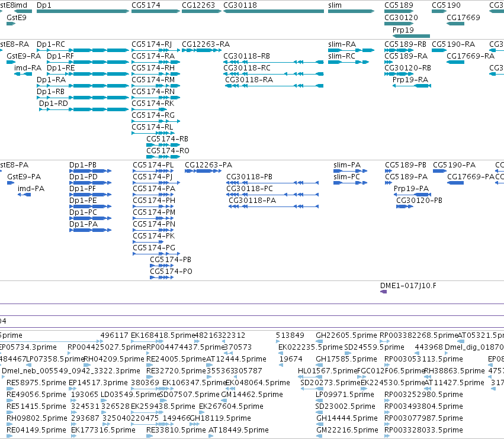Select EST EK168418.5prime
This screenshot has width=504, height=439.
(x=147, y=341)
